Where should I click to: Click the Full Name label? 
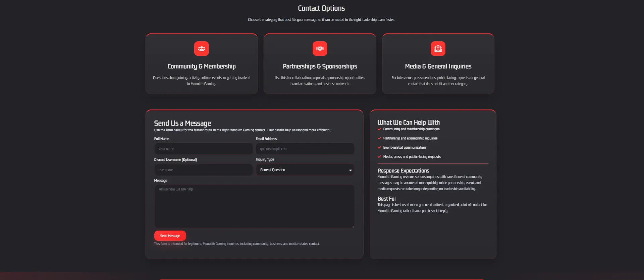point(162,139)
